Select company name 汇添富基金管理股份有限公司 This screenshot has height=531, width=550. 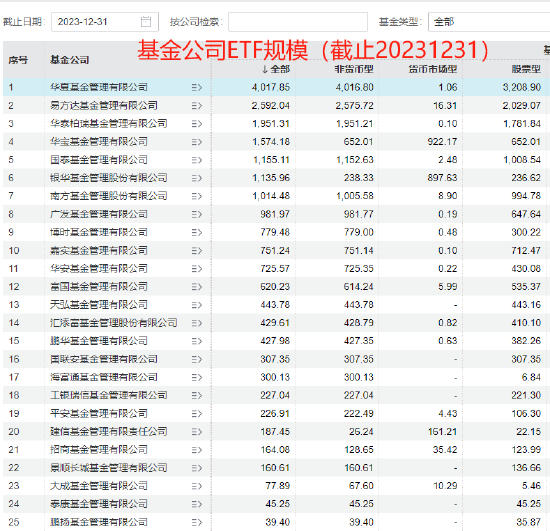[x=113, y=323]
